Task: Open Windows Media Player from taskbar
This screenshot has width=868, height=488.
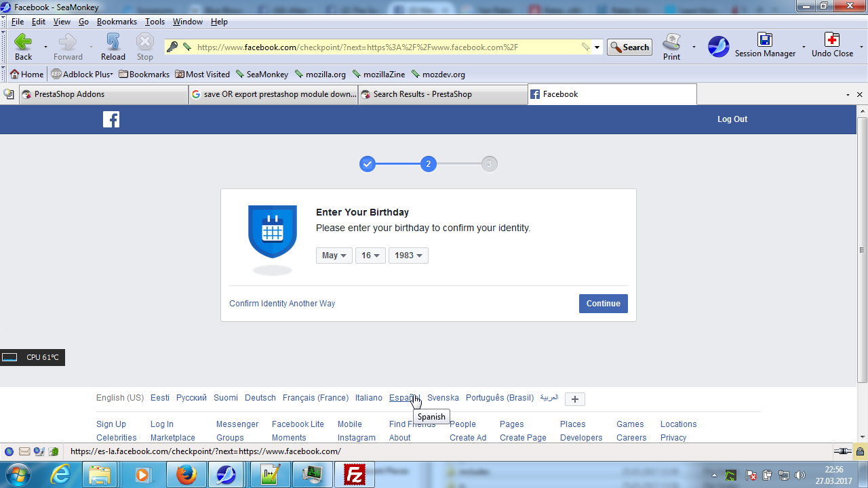Action: tap(144, 474)
